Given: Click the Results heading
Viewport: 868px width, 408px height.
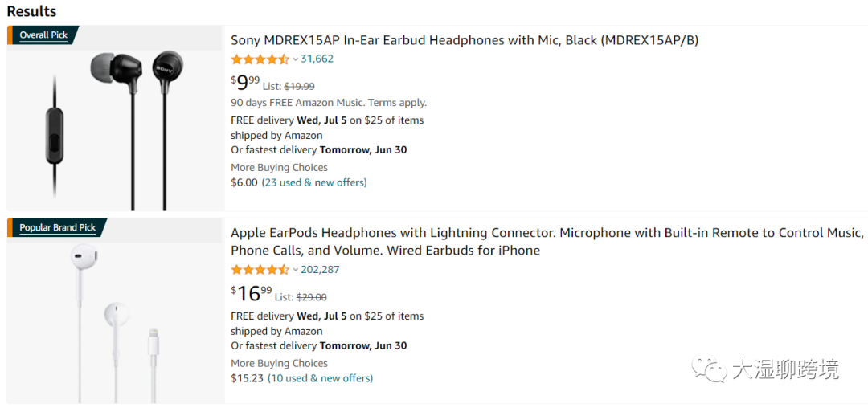Looking at the screenshot, I should point(31,11).
